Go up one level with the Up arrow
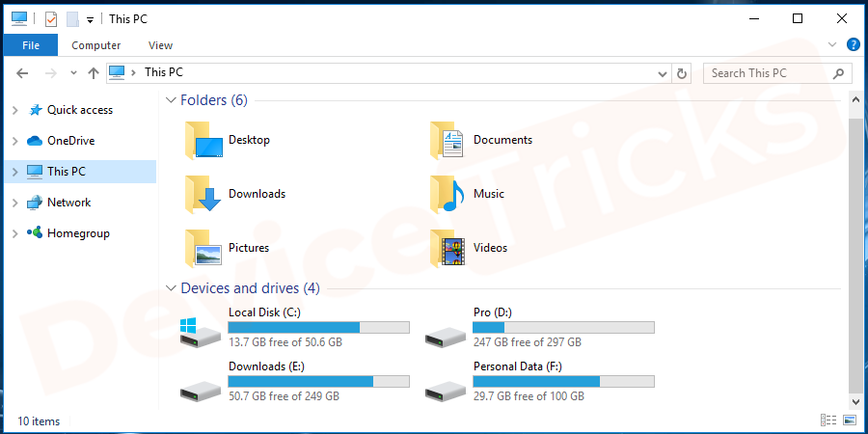The width and height of the screenshot is (868, 434). coord(93,73)
